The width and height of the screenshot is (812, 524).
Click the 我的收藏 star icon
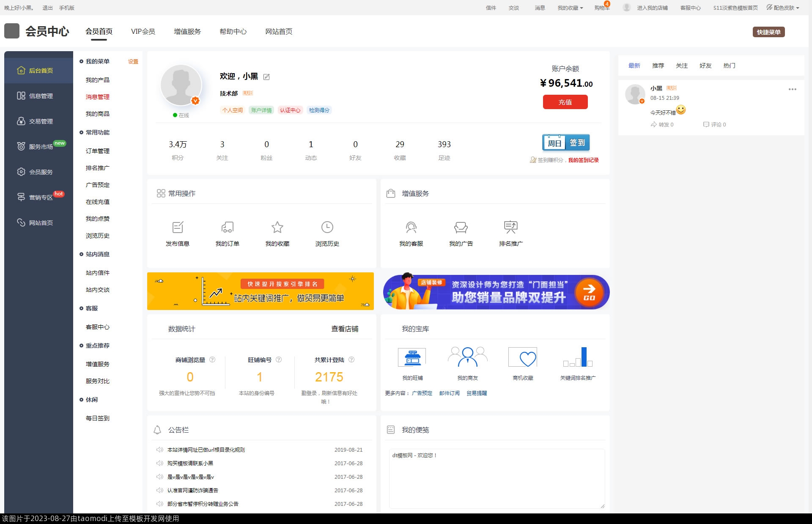click(277, 228)
